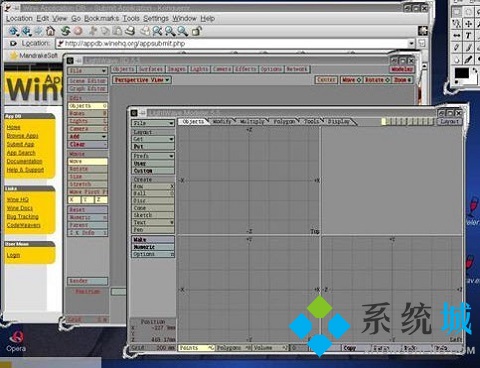Screen dimensions: 480x368
Task: Open the File dropdown in Modeler window
Action: (153, 123)
